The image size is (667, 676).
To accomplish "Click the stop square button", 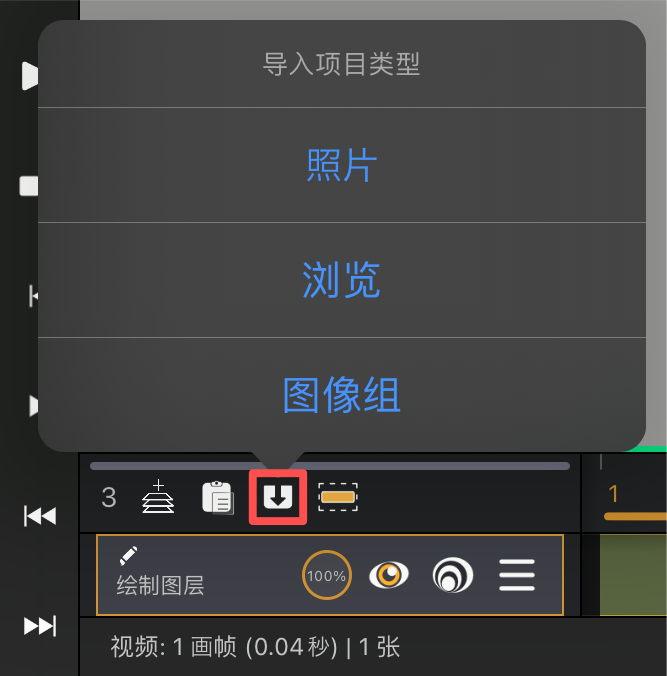I will tap(29, 186).
